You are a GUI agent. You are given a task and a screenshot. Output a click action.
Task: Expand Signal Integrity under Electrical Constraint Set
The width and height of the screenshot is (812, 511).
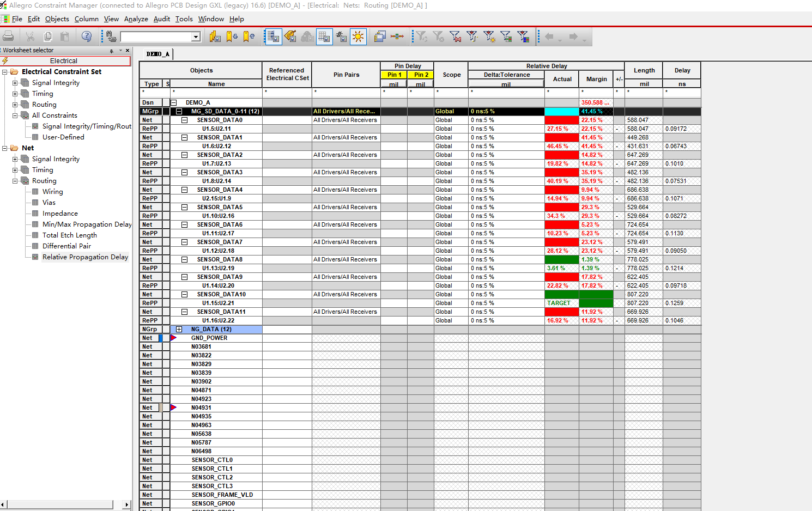(15, 83)
